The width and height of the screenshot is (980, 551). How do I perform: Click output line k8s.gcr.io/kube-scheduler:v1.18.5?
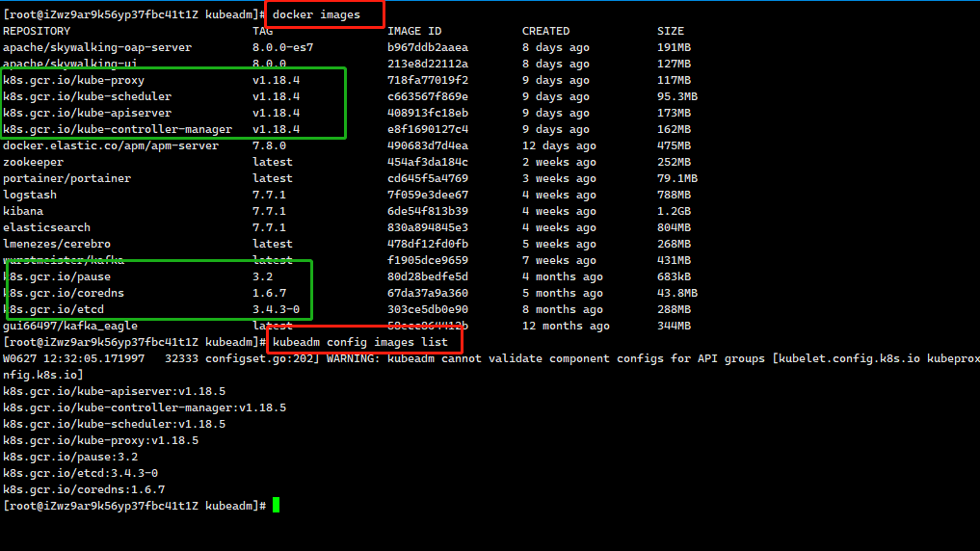(114, 424)
